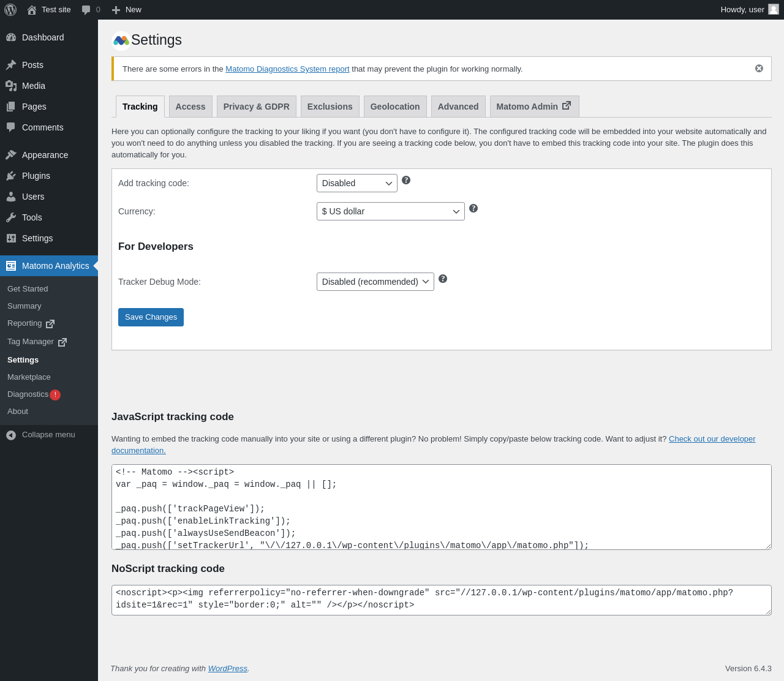This screenshot has width=784, height=681.
Task: Open the Matomo Admin tab
Action: point(535,107)
